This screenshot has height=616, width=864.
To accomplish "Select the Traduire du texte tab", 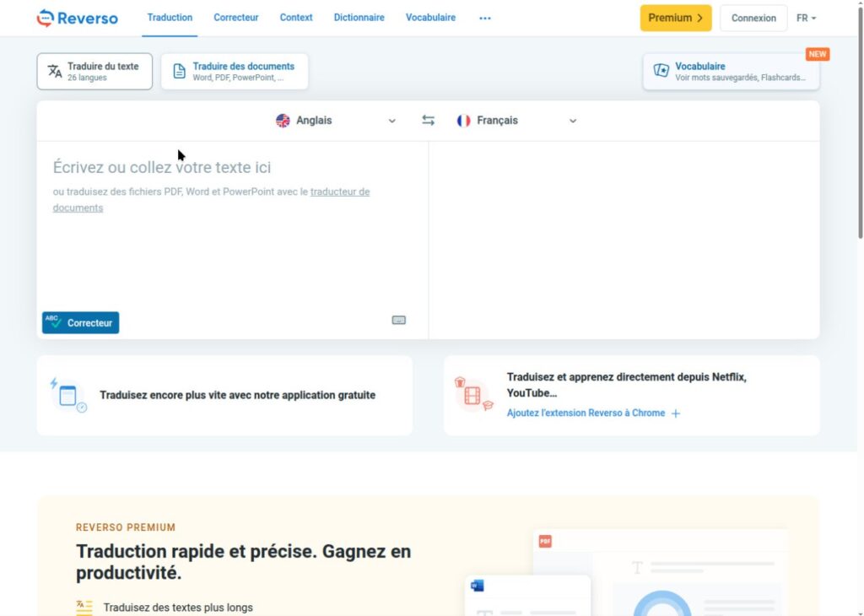I will (94, 71).
